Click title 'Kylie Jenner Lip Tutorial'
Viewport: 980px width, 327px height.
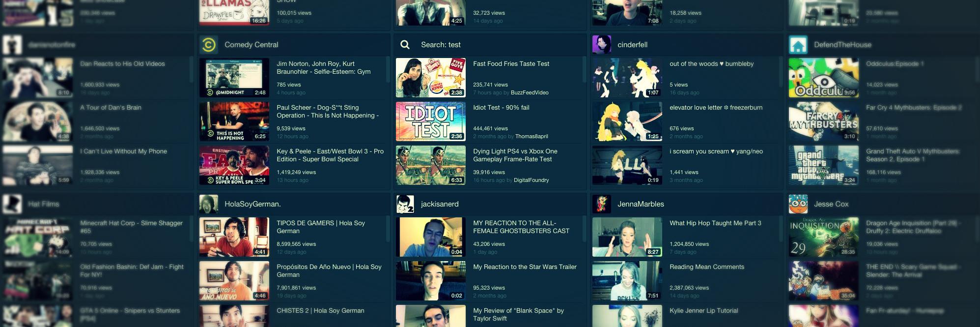coord(703,311)
